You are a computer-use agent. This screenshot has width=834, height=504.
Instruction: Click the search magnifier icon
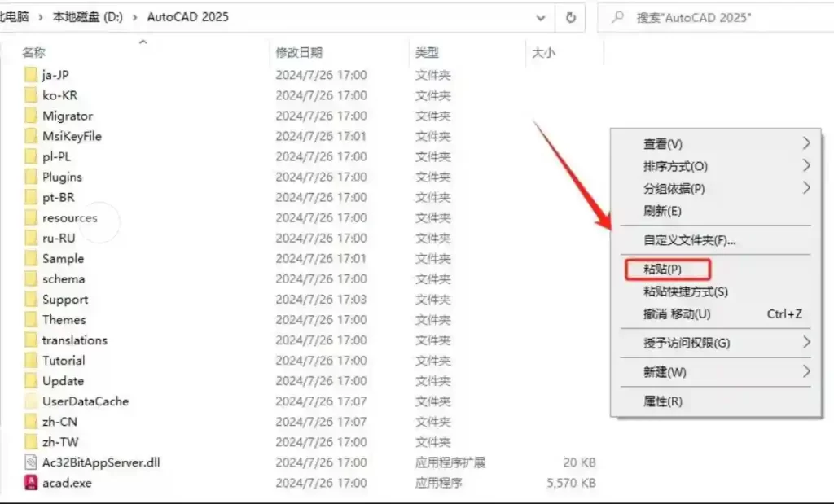coord(619,17)
